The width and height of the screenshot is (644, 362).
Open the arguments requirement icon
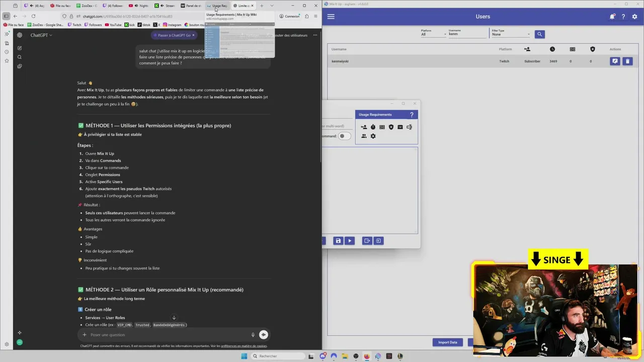[409, 127]
